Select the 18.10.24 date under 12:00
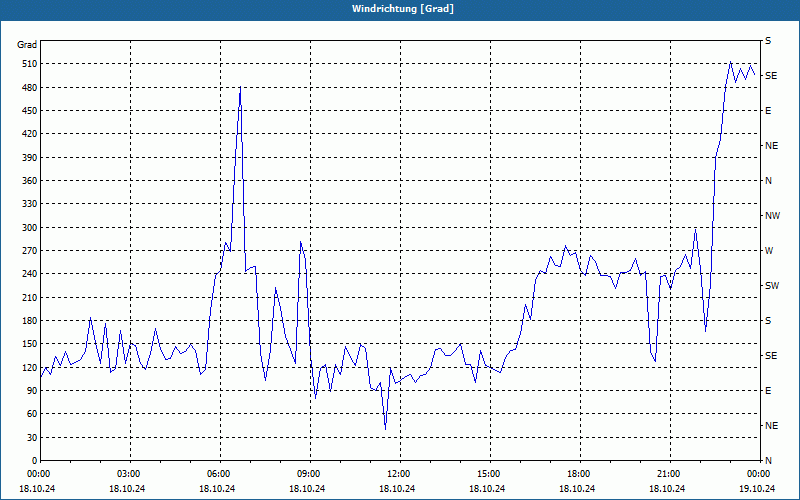 [397, 488]
